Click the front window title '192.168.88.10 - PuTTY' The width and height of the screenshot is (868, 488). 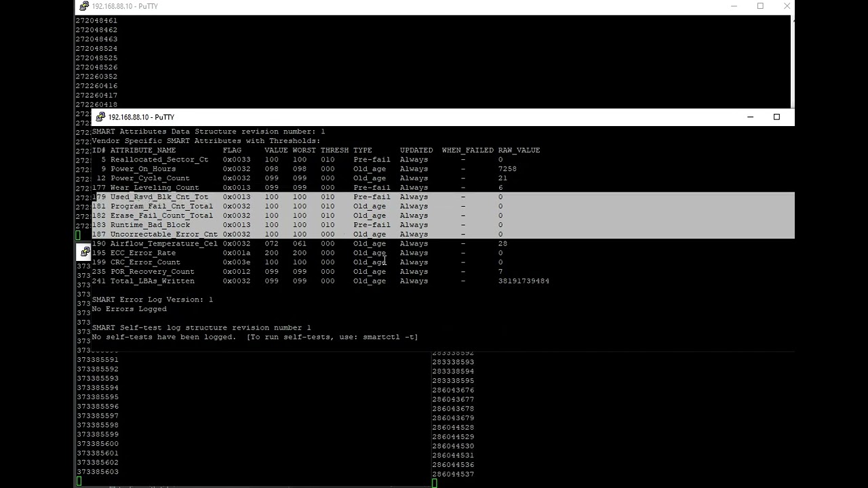coord(141,117)
